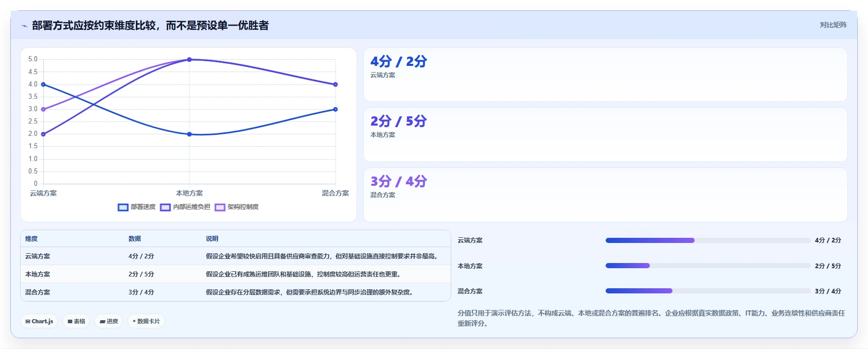Click the 混合方案 label beside progress bar

(x=470, y=291)
